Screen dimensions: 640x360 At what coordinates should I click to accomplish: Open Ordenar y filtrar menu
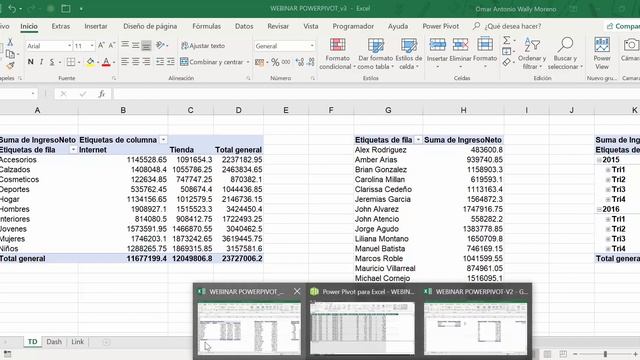click(x=532, y=53)
